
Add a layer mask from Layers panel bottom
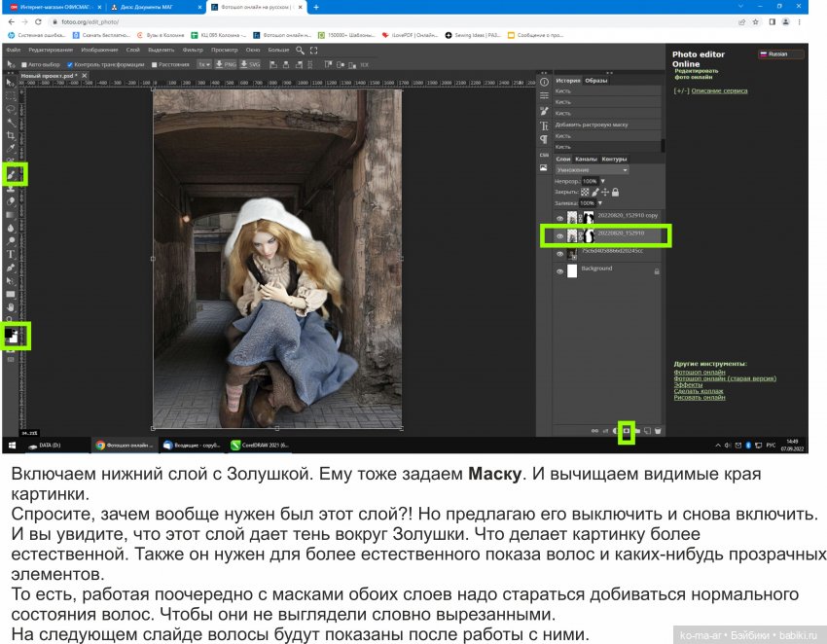627,431
